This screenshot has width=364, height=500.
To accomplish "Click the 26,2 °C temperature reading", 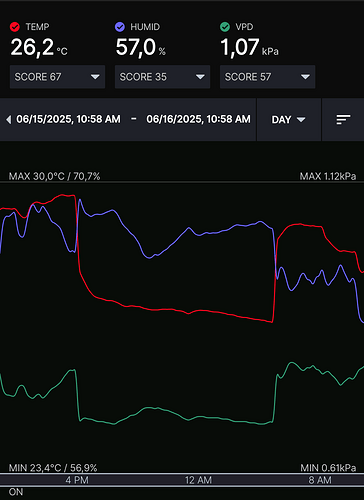I will 39,47.
